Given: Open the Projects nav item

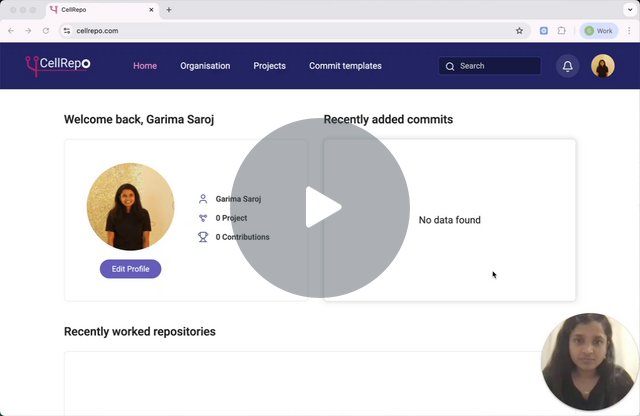Looking at the screenshot, I should [x=269, y=66].
